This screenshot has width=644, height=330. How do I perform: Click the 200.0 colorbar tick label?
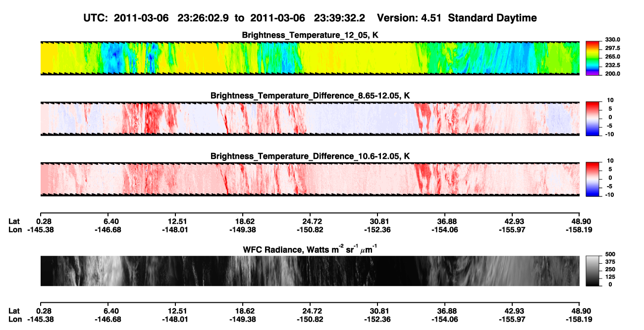(x=613, y=73)
